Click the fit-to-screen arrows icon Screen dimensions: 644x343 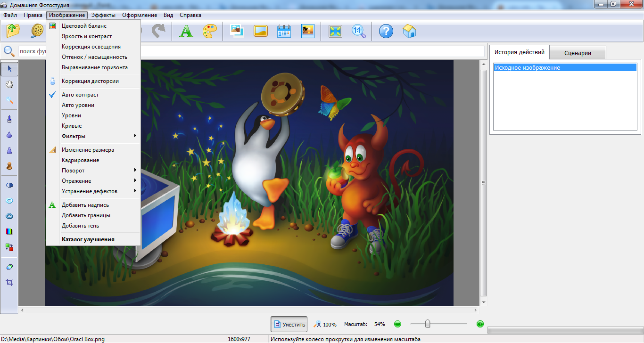(336, 31)
